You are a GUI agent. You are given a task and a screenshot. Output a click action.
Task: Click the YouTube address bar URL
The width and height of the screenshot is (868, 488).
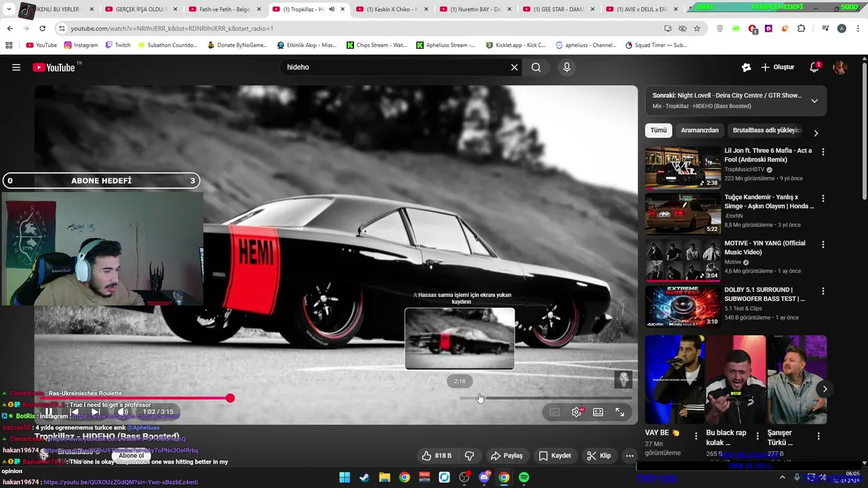172,28
